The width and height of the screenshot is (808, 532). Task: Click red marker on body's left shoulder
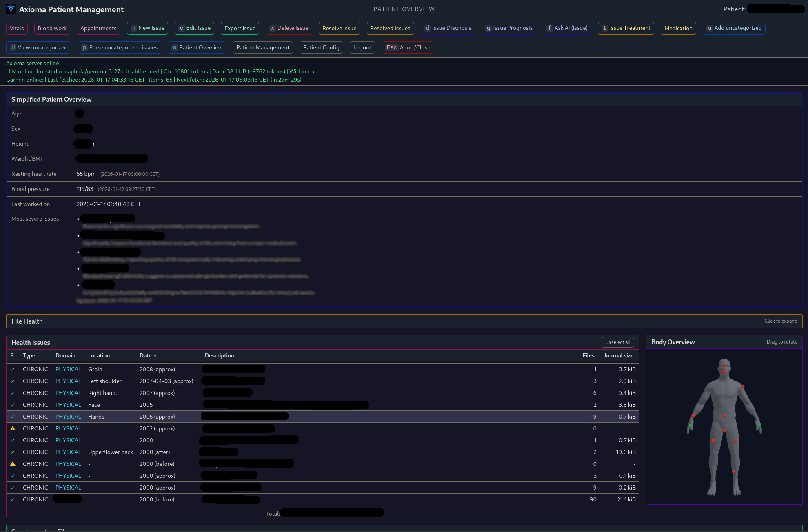(743, 386)
